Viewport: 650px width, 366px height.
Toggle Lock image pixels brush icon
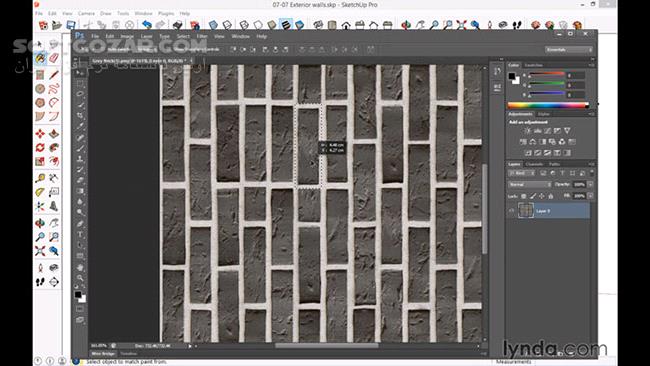tap(533, 196)
